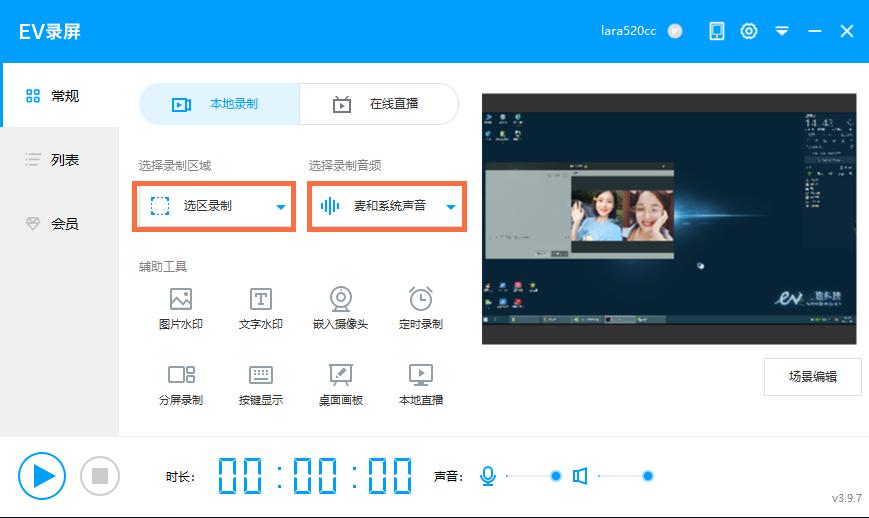Select the 常规 general sidebar item
The image size is (869, 518).
[x=59, y=95]
